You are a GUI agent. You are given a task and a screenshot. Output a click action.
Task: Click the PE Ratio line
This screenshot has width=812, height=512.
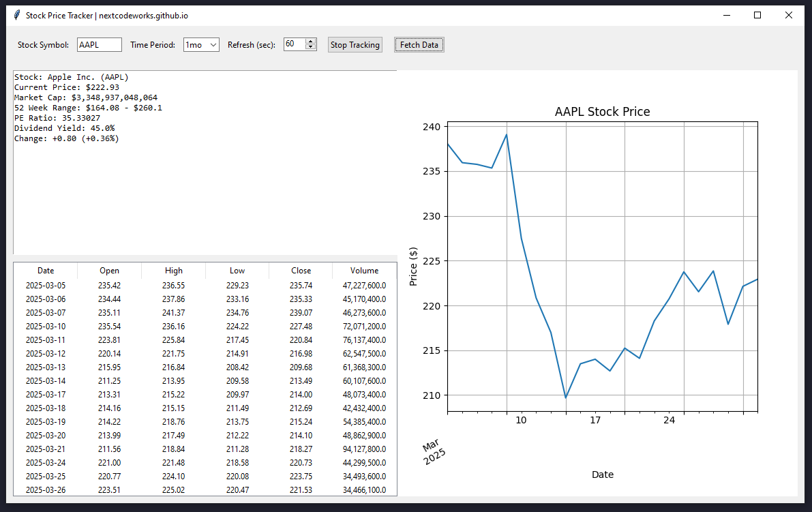point(57,118)
